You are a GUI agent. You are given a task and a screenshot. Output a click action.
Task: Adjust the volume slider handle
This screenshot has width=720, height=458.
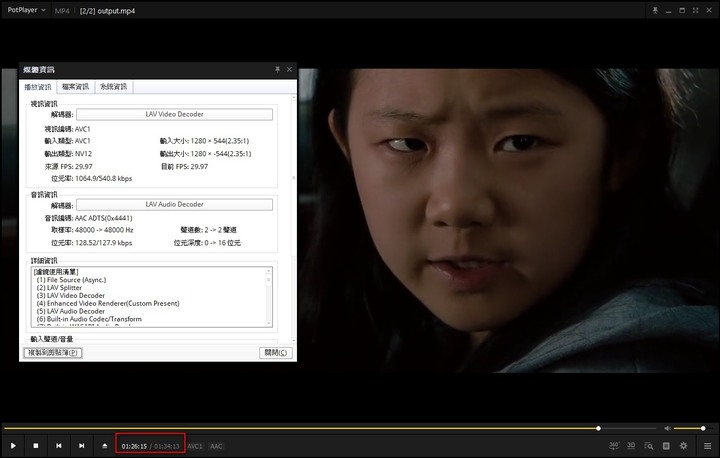(x=703, y=428)
